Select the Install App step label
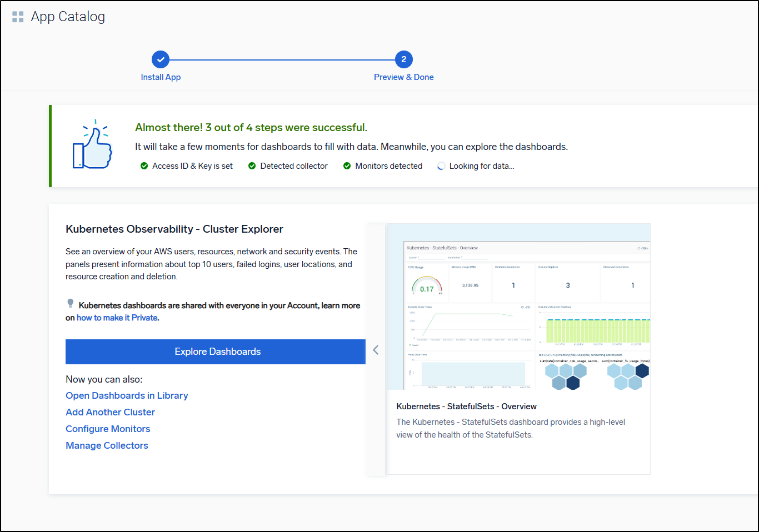This screenshot has height=532, width=759. 161,77
